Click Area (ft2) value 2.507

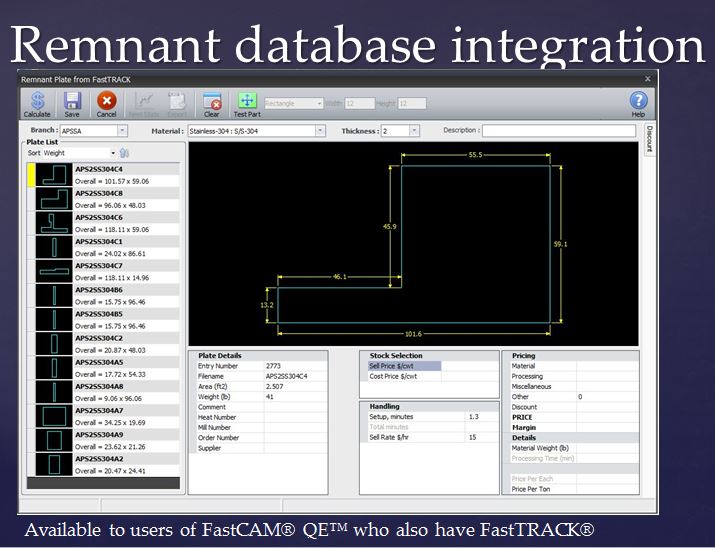275,386
